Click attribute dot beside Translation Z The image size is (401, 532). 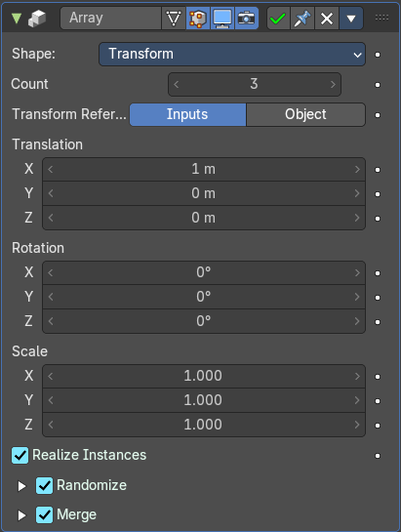(x=378, y=219)
